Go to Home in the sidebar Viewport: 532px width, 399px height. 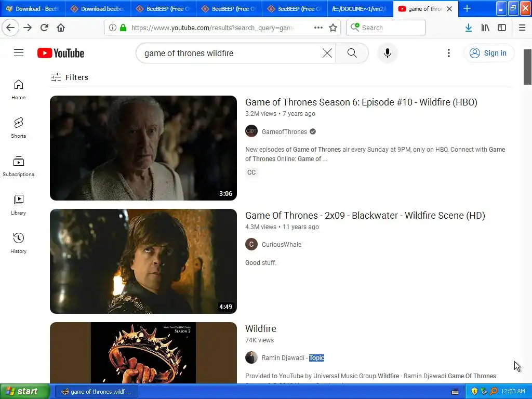18,89
